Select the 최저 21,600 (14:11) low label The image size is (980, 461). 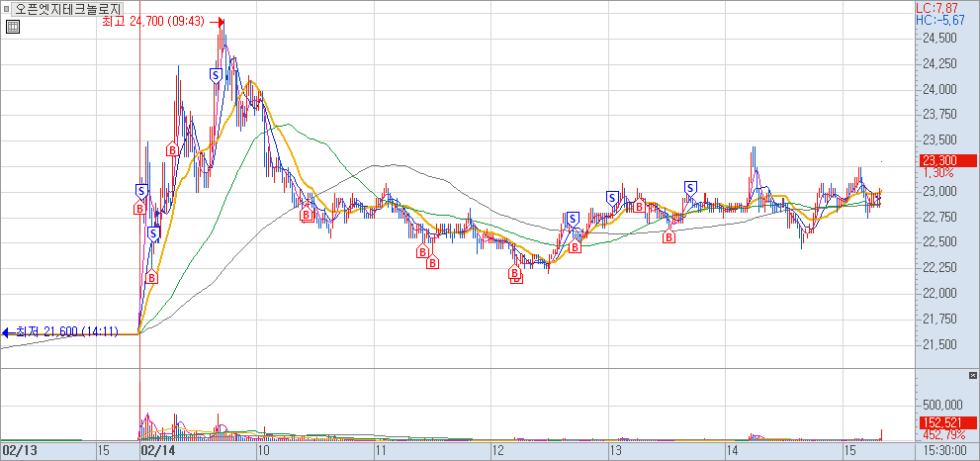tap(67, 332)
